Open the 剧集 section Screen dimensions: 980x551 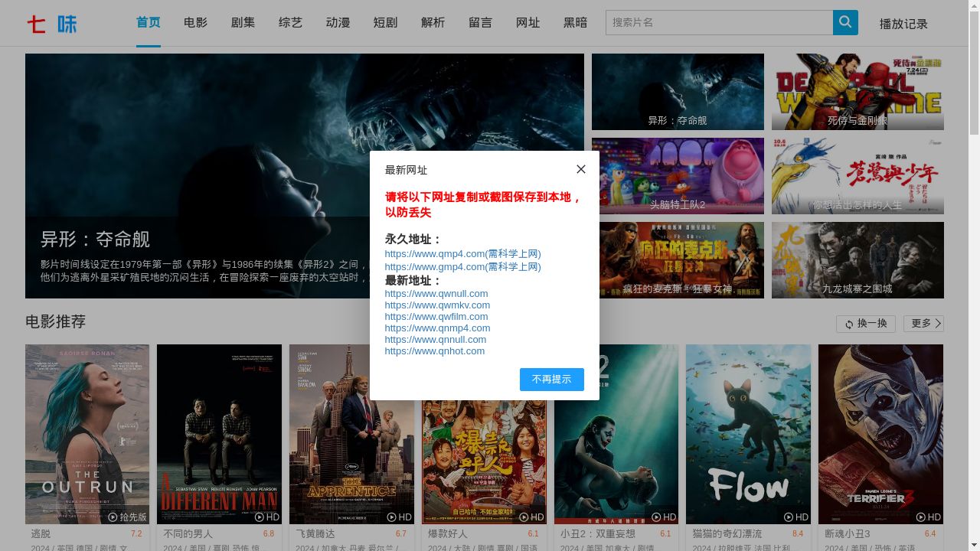pyautogui.click(x=243, y=23)
